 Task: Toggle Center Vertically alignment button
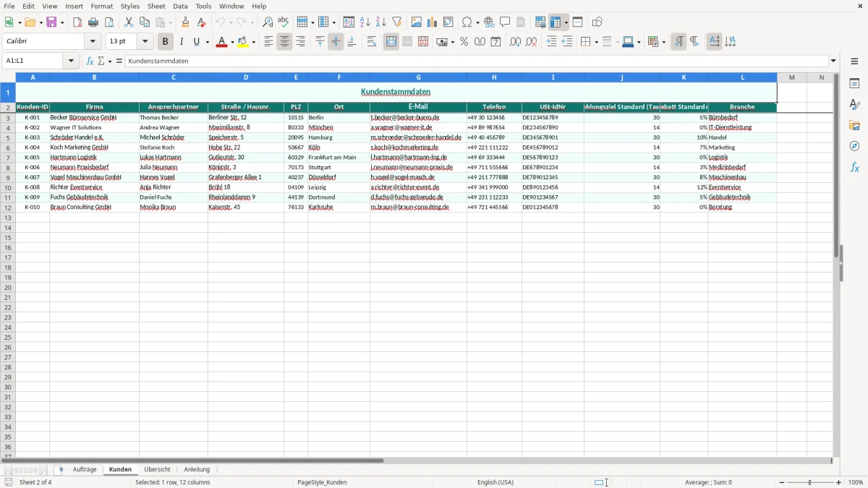click(x=336, y=42)
